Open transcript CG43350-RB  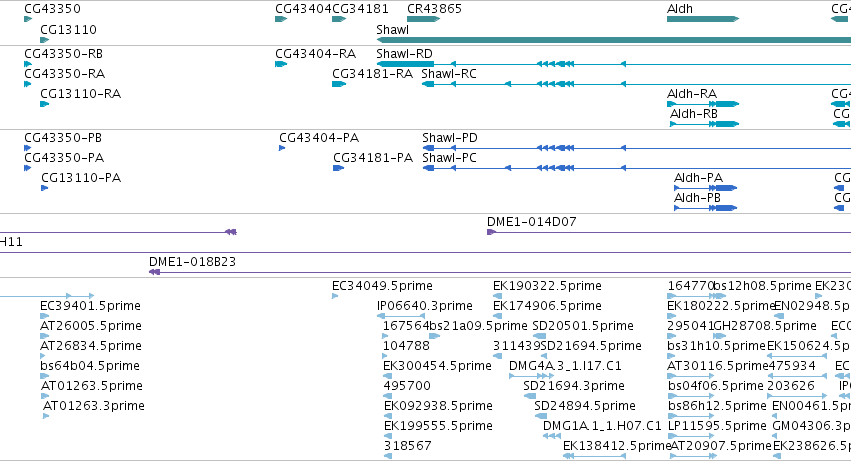63,54
